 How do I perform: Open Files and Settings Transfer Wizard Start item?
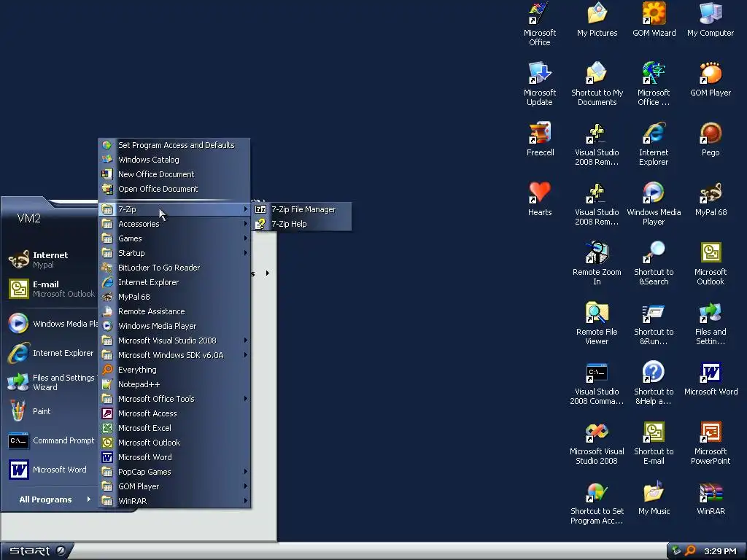tap(52, 382)
